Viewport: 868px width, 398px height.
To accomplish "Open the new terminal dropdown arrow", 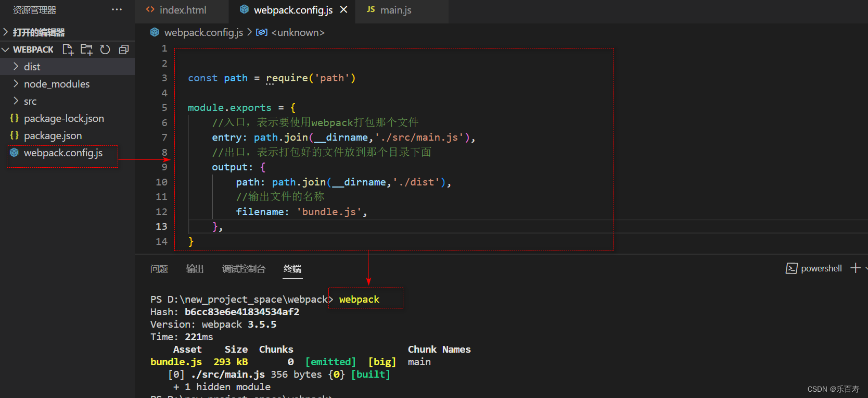I will [866, 268].
